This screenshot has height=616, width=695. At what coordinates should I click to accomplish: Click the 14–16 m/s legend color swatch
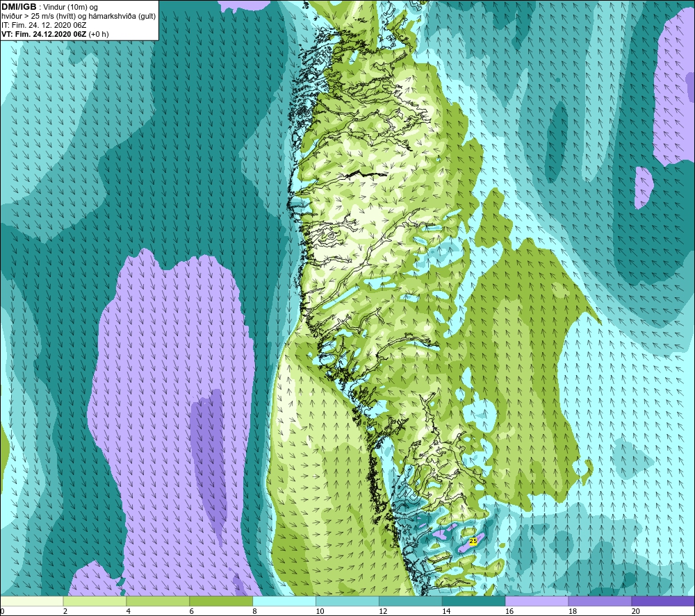474,601
